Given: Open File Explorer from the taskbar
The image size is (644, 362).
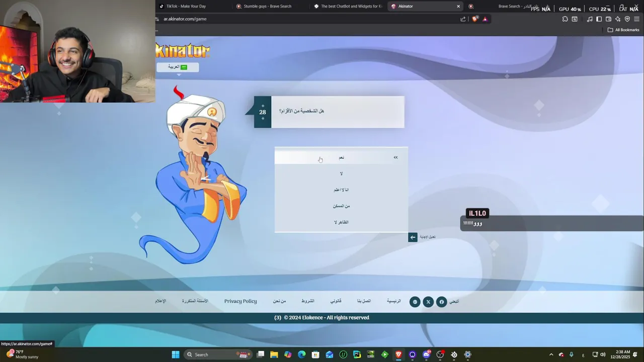Looking at the screenshot, I should [x=274, y=354].
